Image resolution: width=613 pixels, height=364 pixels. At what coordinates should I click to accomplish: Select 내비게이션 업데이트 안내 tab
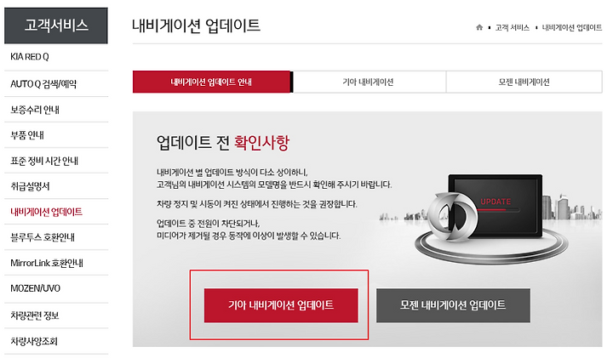click(x=211, y=82)
